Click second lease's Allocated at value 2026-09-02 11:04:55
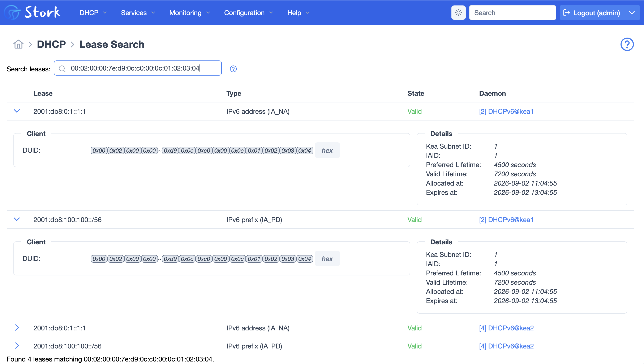Image resolution: width=644 pixels, height=364 pixels. pyautogui.click(x=525, y=291)
